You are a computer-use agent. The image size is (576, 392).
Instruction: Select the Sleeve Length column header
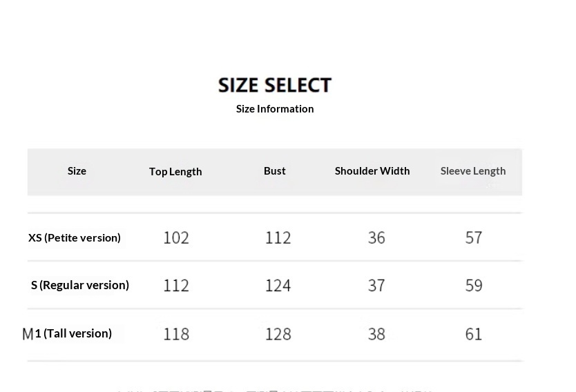click(473, 171)
